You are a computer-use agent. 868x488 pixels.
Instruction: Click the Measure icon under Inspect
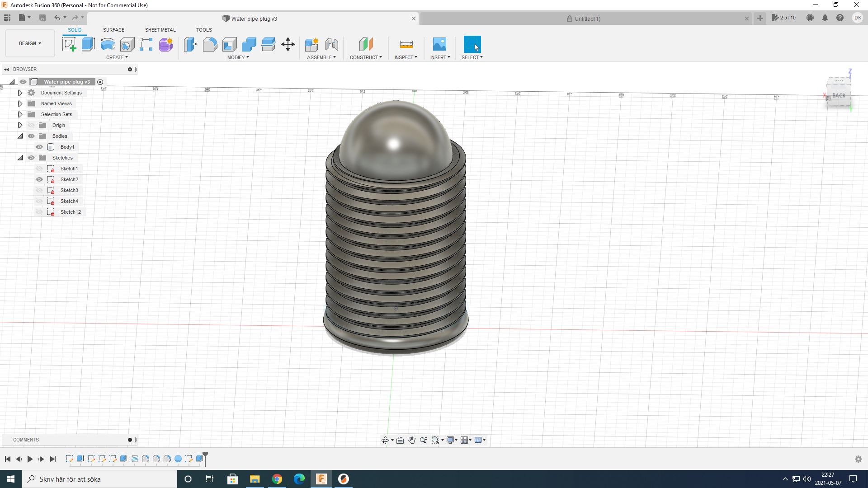coord(406,44)
